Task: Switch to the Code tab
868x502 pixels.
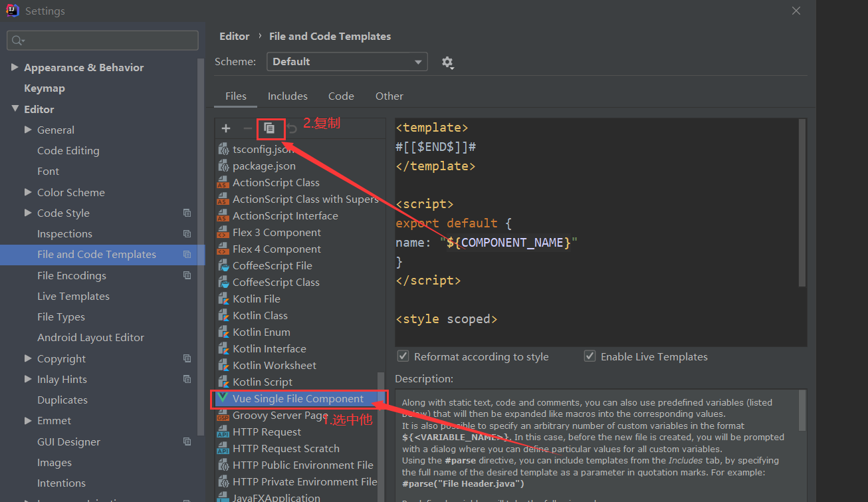Action: coord(341,96)
